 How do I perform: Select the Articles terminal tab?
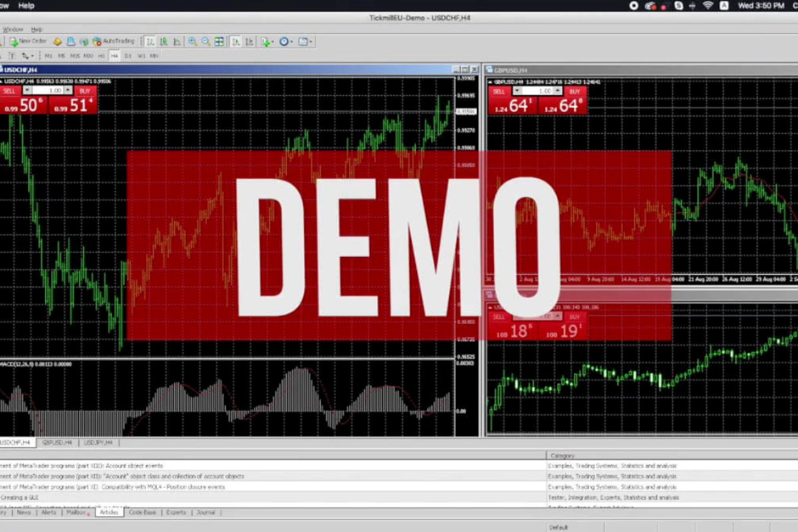click(109, 512)
